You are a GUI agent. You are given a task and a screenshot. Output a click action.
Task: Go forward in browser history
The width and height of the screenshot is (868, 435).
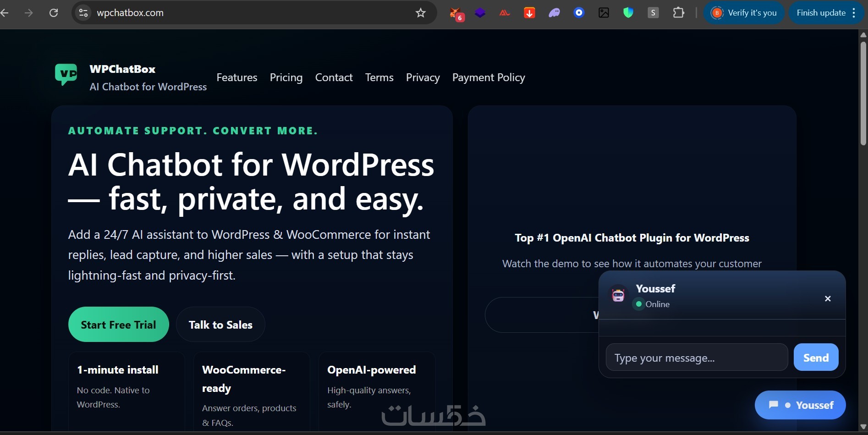[29, 13]
